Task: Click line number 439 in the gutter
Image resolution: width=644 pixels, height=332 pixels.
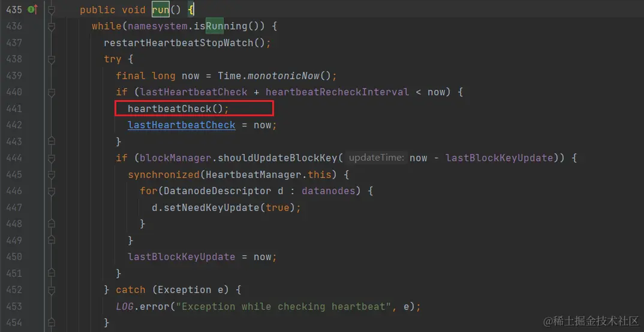Action: (14, 76)
